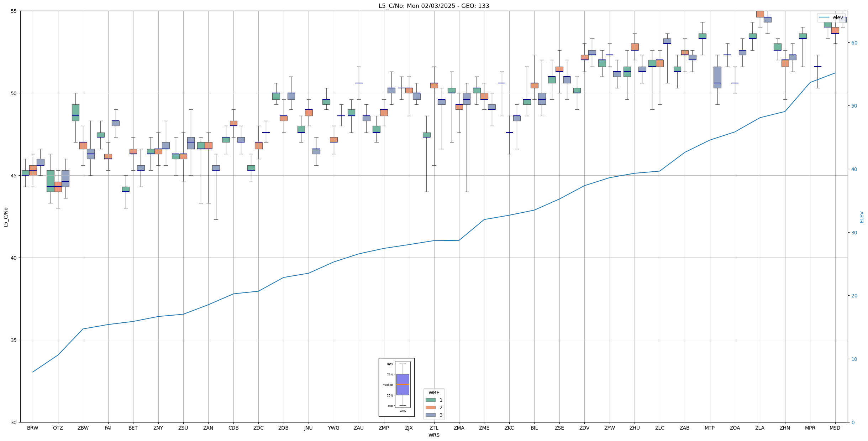This screenshot has width=868, height=441.
Task: Click the ZKC station tick label
Action: tap(509, 428)
